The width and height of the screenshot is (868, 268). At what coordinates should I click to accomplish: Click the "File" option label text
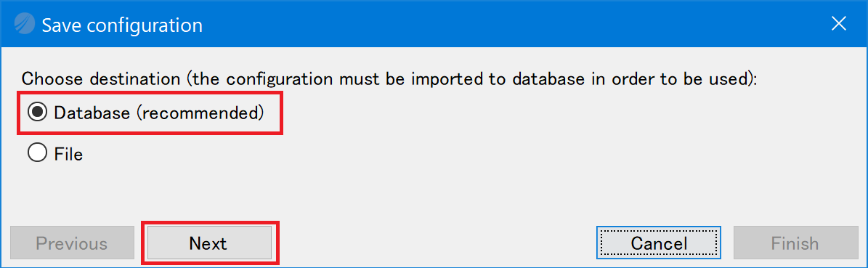click(69, 153)
